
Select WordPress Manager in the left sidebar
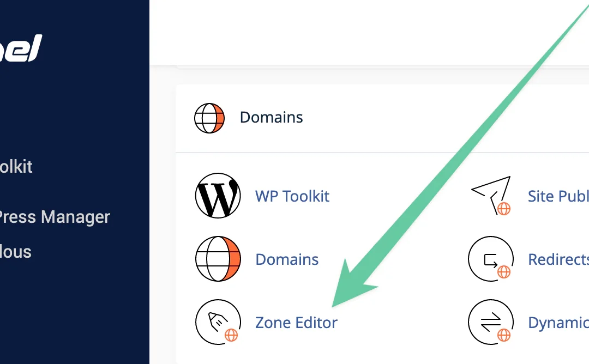pos(55,216)
